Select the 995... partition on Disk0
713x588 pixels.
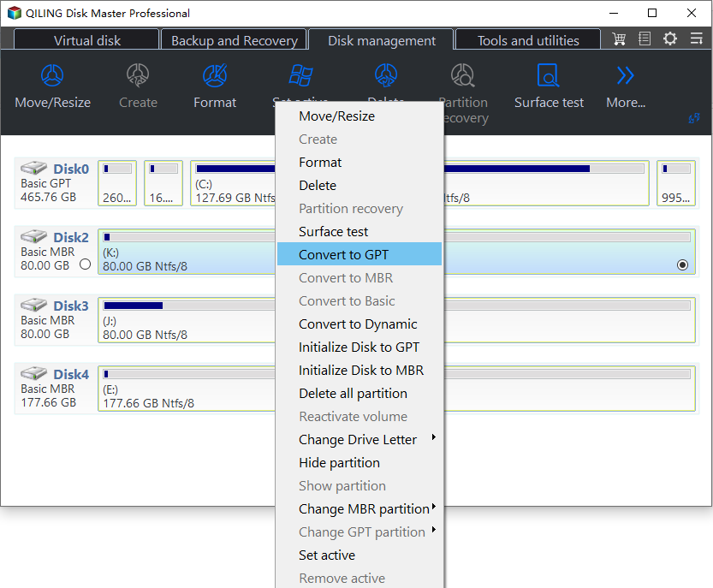point(675,183)
